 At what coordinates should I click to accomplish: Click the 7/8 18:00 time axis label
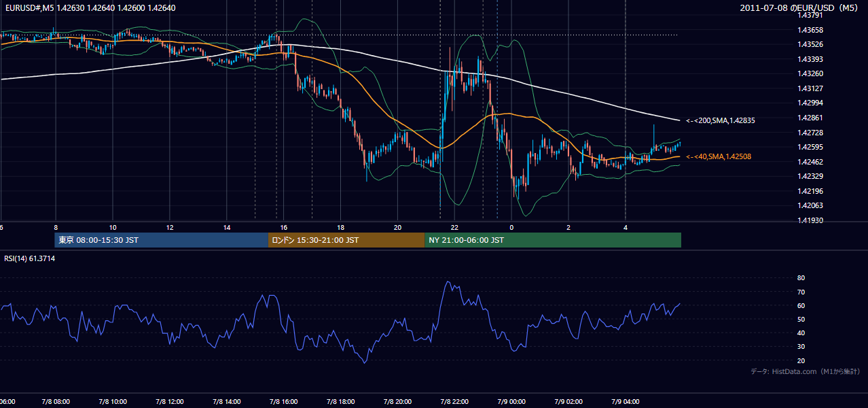click(341, 401)
